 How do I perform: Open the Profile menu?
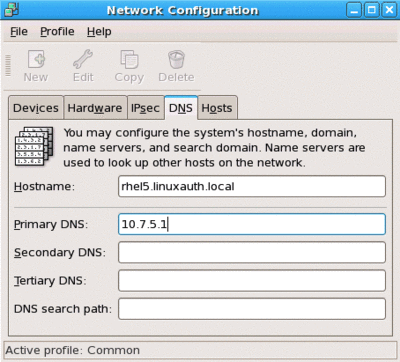pos(57,32)
